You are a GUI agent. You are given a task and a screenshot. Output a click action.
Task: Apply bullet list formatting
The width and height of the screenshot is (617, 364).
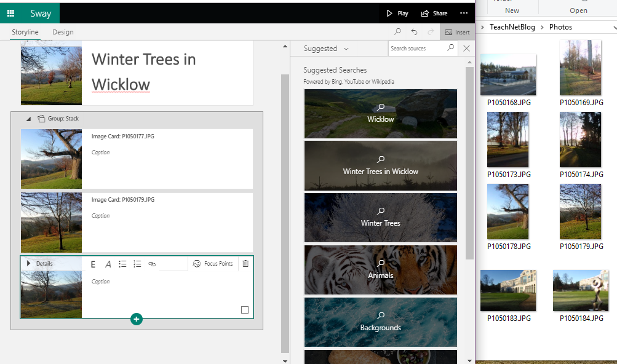[x=123, y=264]
